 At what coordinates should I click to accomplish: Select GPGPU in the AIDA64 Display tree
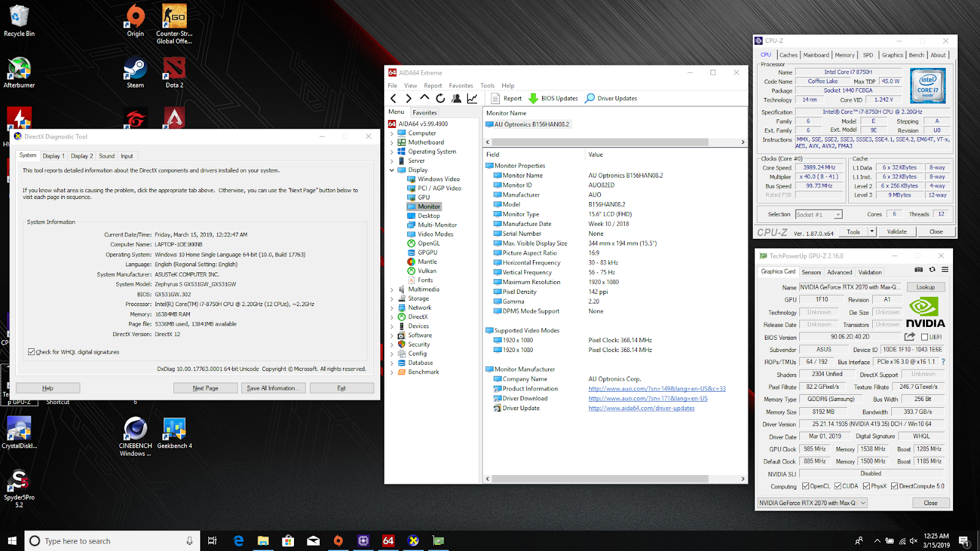428,253
